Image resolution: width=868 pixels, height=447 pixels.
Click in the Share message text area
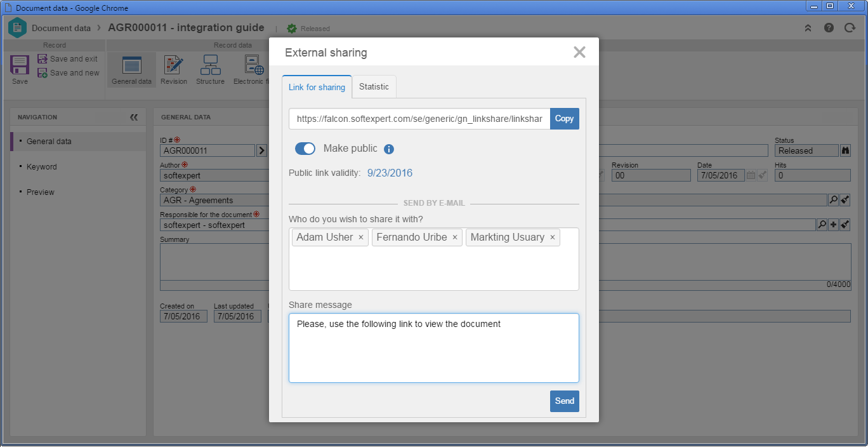(x=434, y=348)
